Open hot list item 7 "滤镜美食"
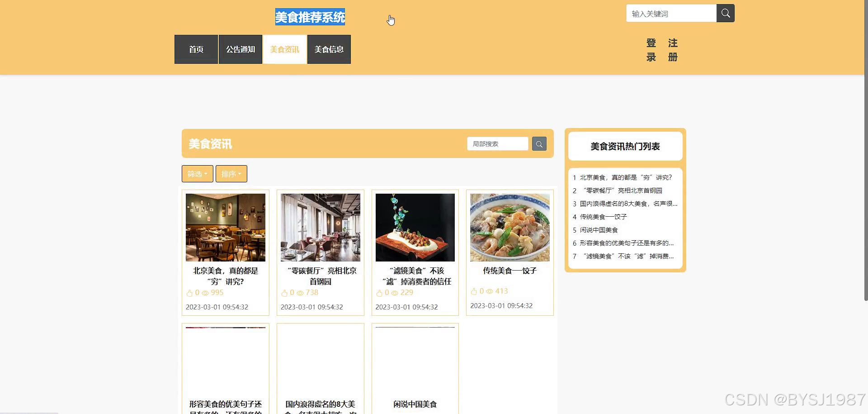The image size is (868, 414). pyautogui.click(x=627, y=256)
